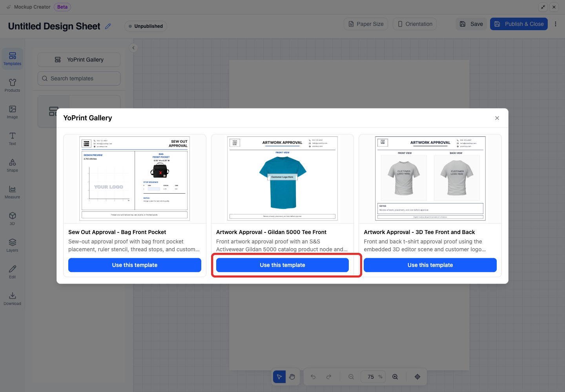Click Publish & Close button
Viewport: 565px width, 392px height.
[519, 24]
